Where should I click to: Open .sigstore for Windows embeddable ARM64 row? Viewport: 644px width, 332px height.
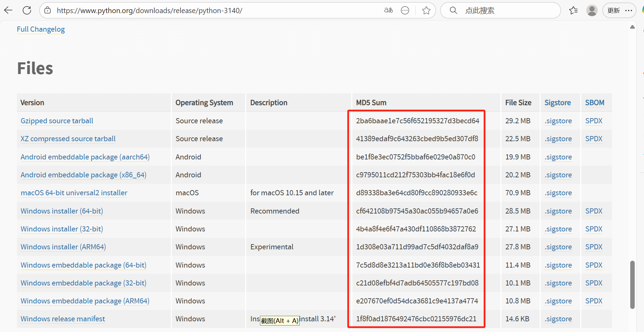[x=558, y=301]
